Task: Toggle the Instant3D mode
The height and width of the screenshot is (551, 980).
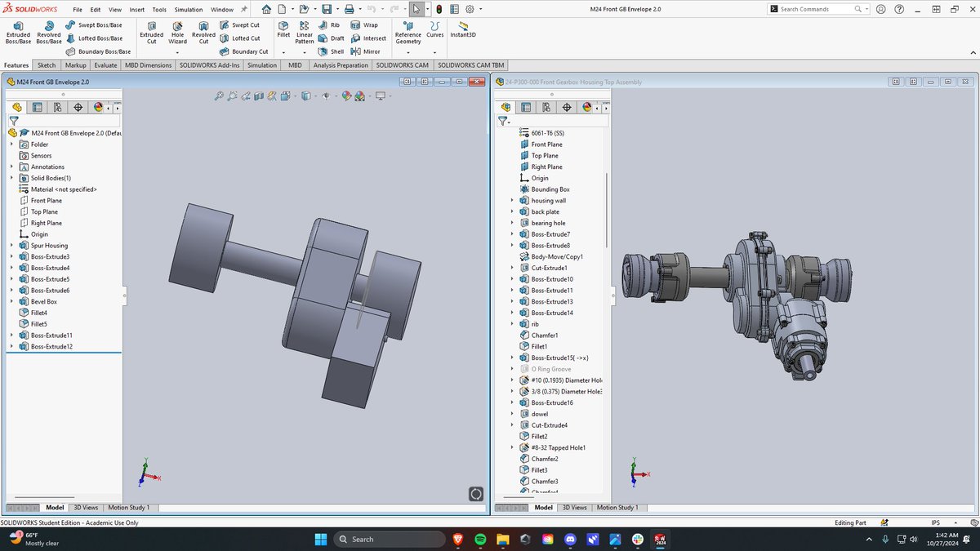Action: pyautogui.click(x=463, y=30)
